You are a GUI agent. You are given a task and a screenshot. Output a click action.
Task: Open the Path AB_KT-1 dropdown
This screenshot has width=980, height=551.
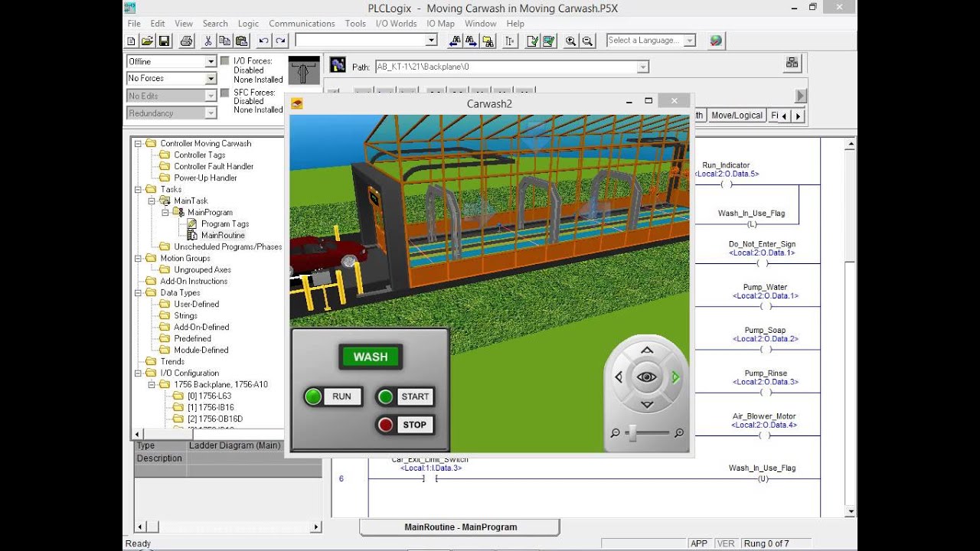(x=643, y=67)
